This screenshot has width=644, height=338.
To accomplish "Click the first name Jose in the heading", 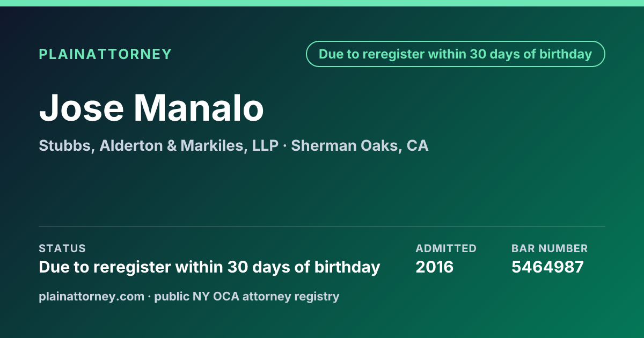I will click(81, 108).
